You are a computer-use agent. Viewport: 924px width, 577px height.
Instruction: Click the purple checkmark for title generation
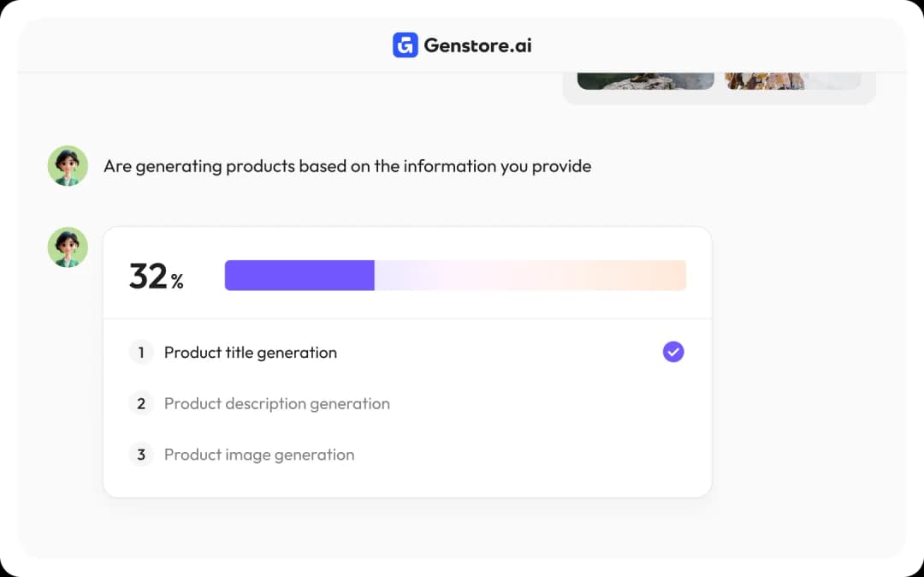[x=673, y=352]
